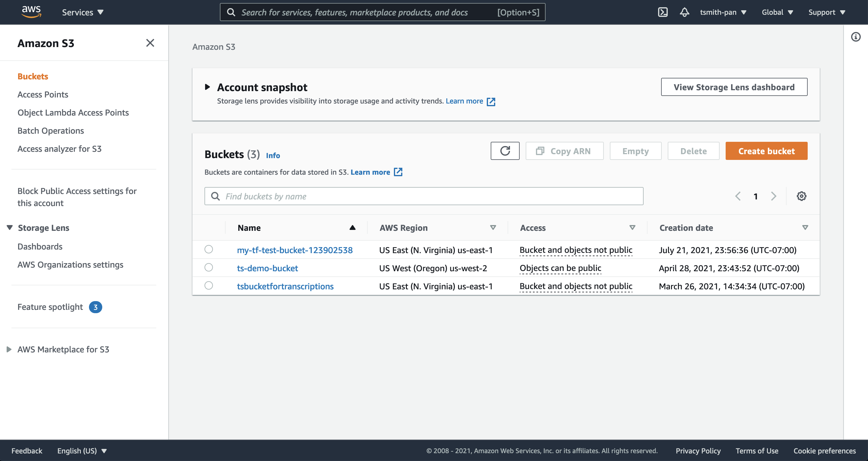Click the AWS logo home icon
The image size is (868, 461).
(x=31, y=12)
